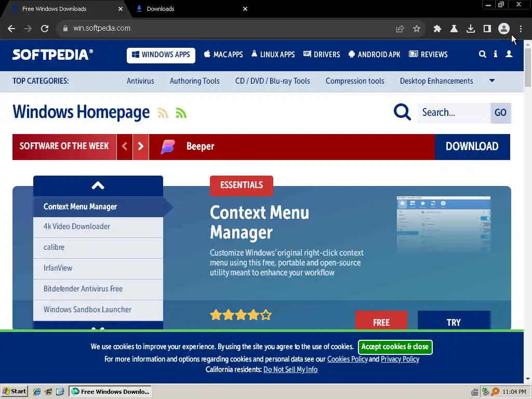Click the orange magnifier system tray icon
This screenshot has height=399, width=532.
coord(495,392)
